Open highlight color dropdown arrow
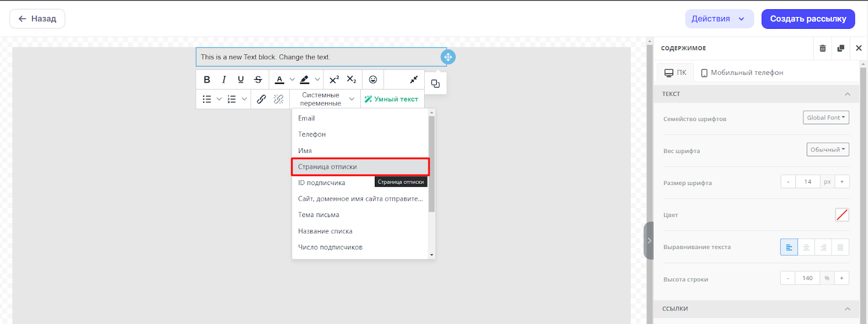The image size is (868, 324). click(x=317, y=80)
